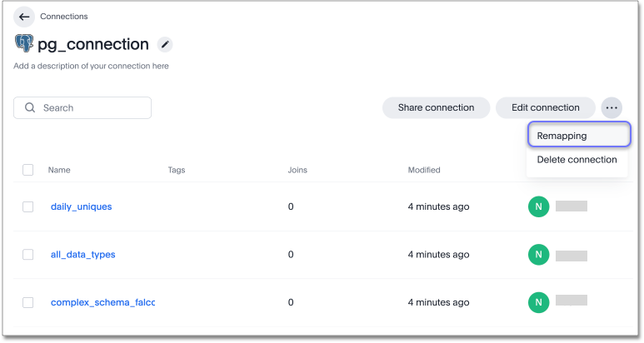Click the owner avatar for complex_schema_falcon row
The image size is (644, 343).
point(538,302)
